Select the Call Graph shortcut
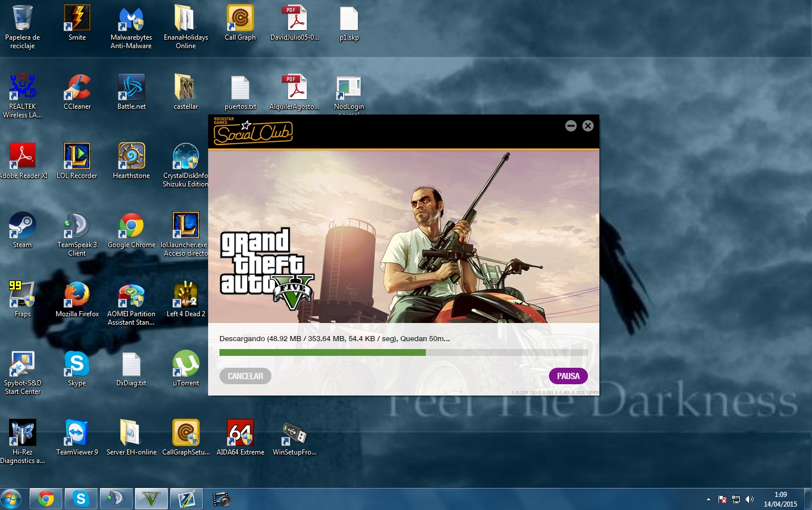Screen dimensions: 812x510 [x=240, y=23]
